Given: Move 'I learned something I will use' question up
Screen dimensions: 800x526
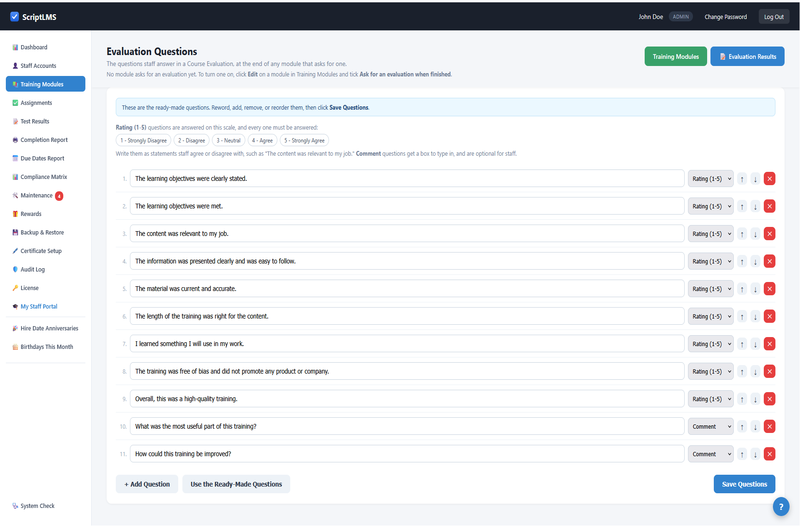Looking at the screenshot, I should pos(742,344).
